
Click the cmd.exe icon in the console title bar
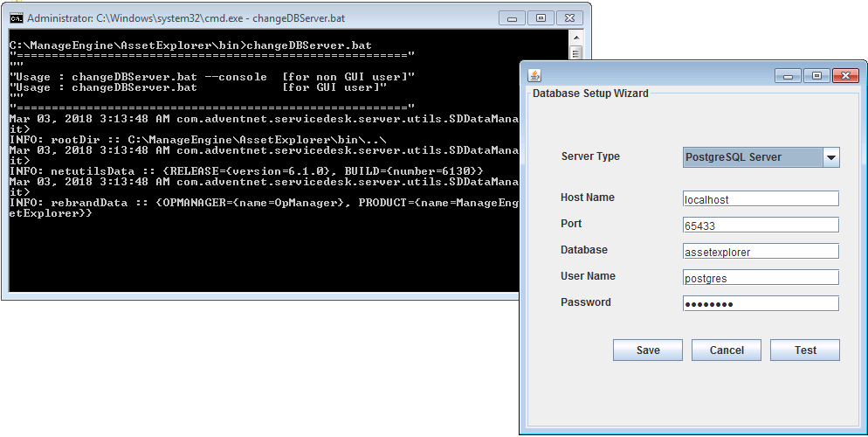pyautogui.click(x=17, y=18)
